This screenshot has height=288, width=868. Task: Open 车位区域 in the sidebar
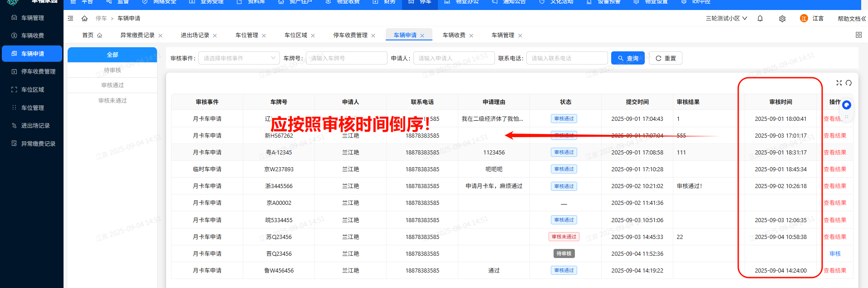tap(32, 89)
